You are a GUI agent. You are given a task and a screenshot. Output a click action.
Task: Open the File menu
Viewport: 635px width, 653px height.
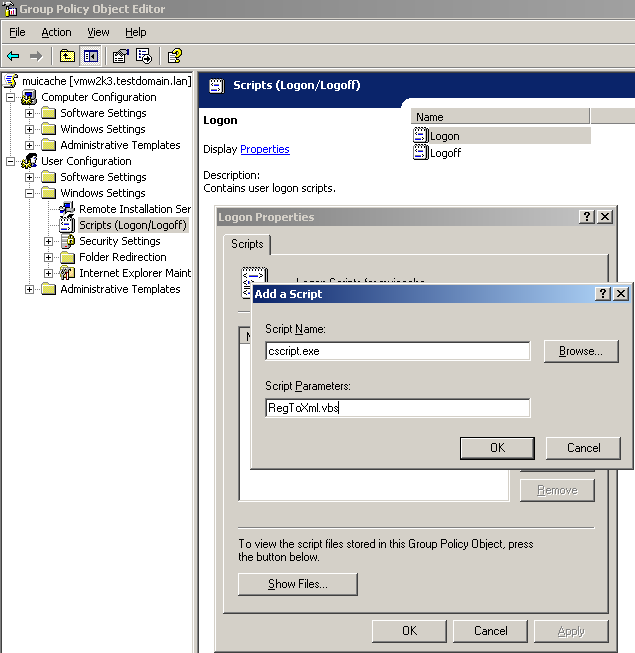pos(17,32)
